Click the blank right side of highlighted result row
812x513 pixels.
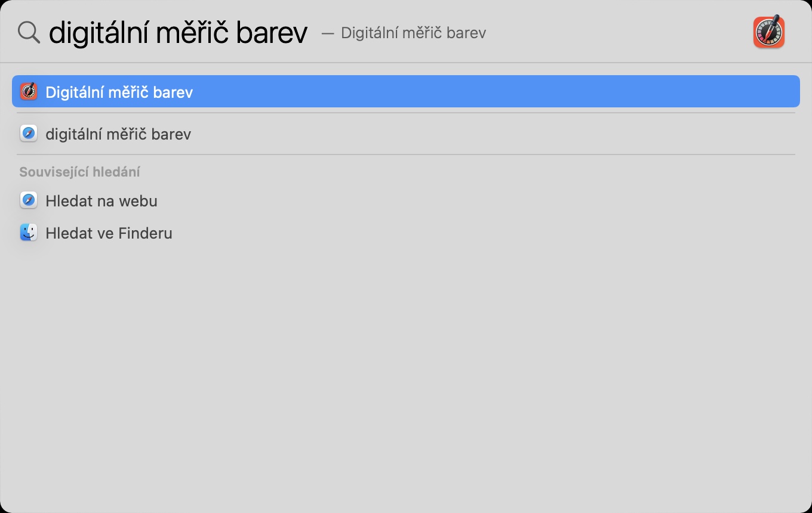537,92
